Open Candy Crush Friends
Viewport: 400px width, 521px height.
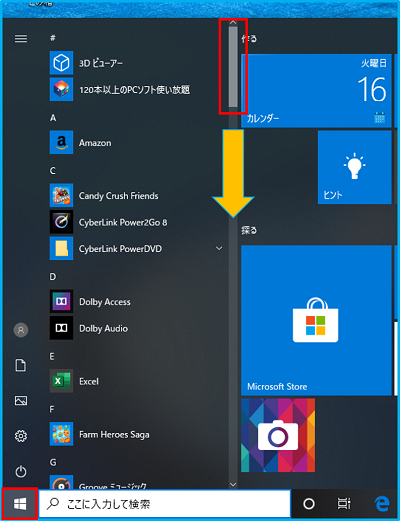(137, 195)
